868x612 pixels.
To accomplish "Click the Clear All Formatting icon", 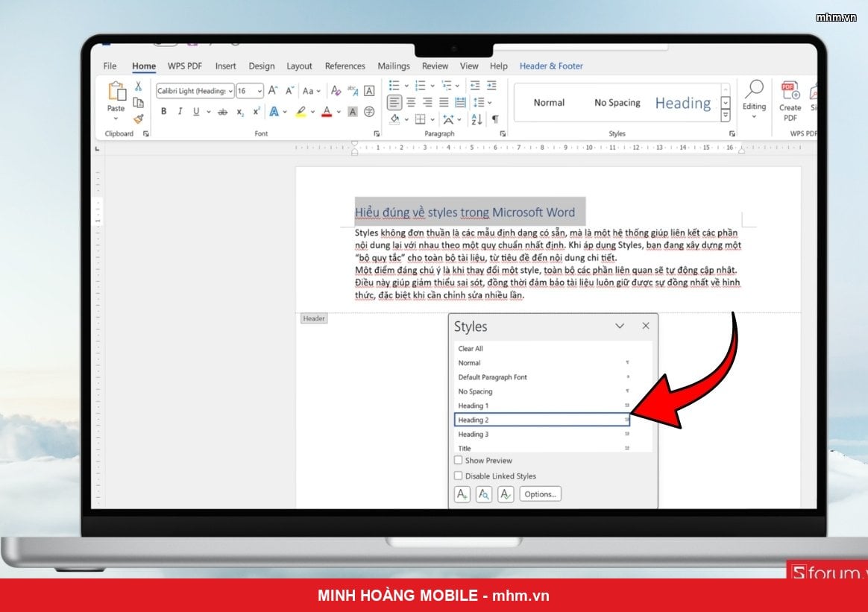I will click(x=336, y=90).
